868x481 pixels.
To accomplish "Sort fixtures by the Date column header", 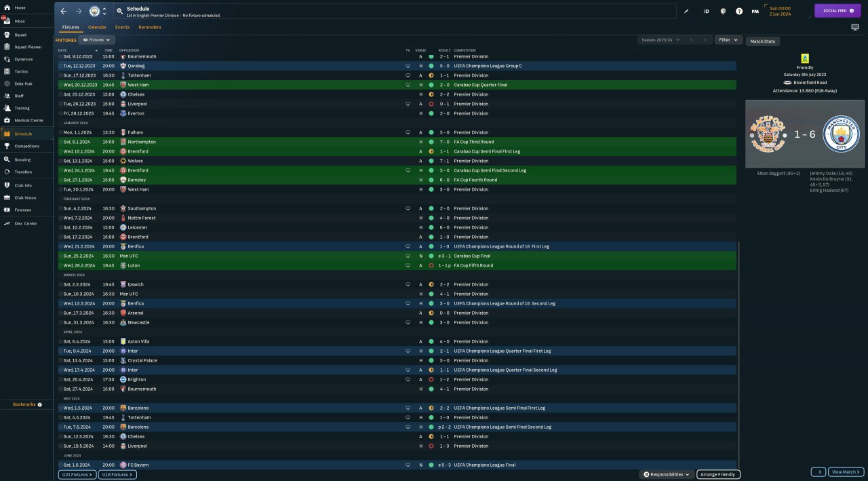I will [x=62, y=50].
